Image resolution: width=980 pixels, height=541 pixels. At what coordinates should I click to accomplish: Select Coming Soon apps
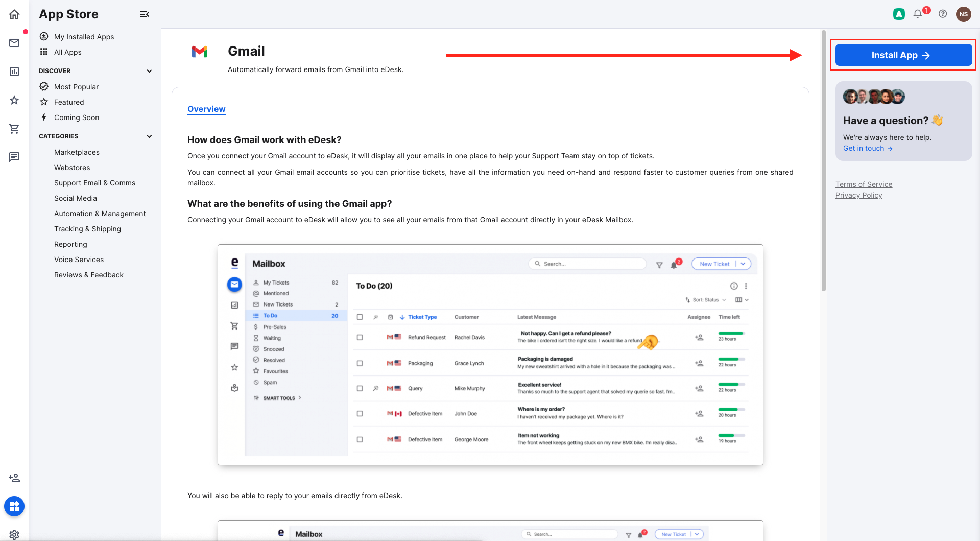[77, 117]
